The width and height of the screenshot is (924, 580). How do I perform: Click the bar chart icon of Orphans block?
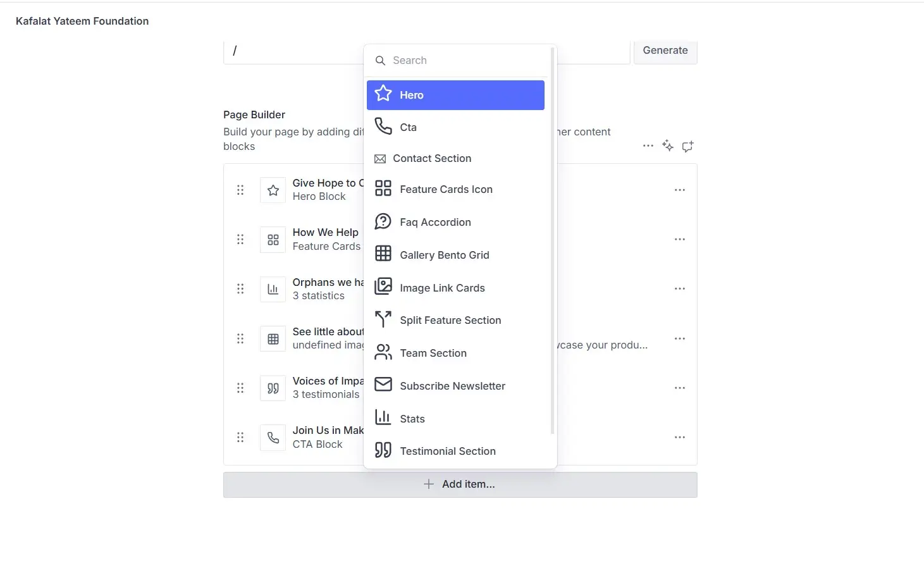click(x=273, y=289)
